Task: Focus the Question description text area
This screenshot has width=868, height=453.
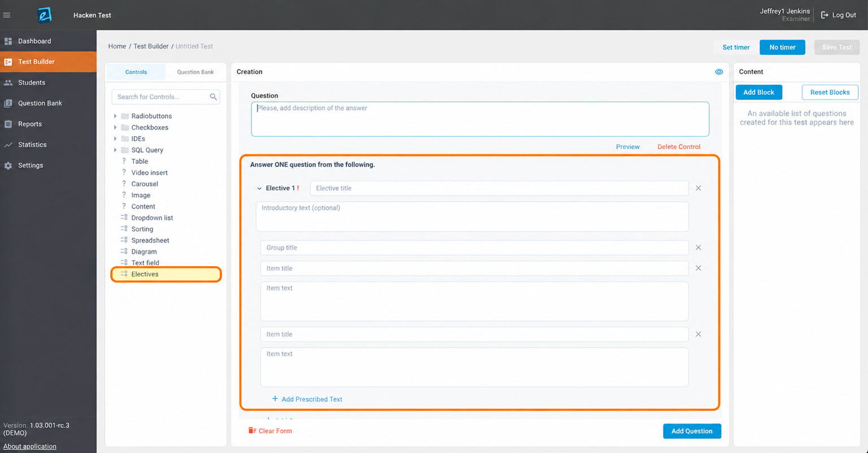Action: point(480,119)
